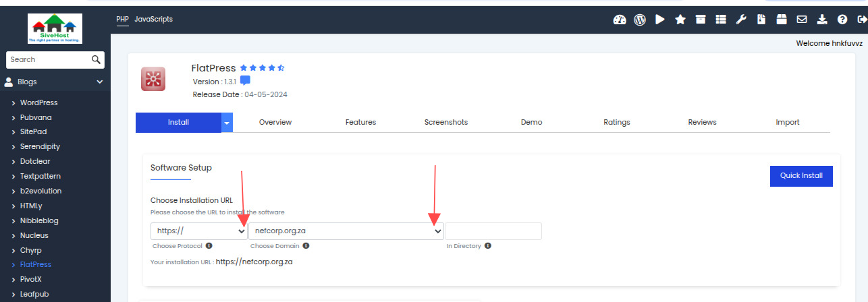This screenshot has height=302, width=868.
Task: Open PivotX in the sidebar
Action: point(31,279)
